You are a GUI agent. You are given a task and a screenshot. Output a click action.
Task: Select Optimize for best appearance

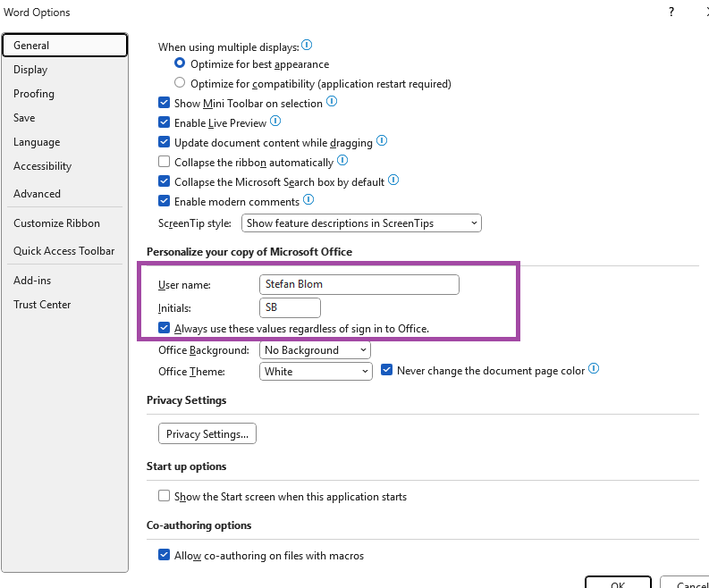tap(180, 63)
